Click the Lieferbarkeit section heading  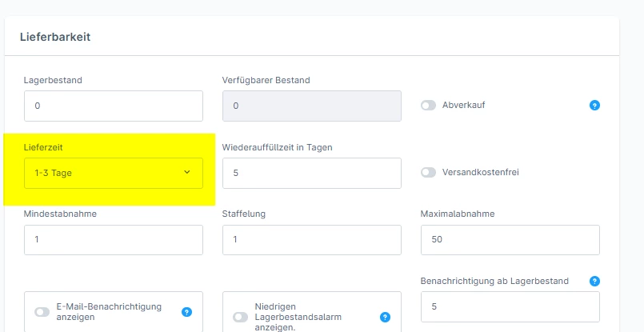coord(55,37)
